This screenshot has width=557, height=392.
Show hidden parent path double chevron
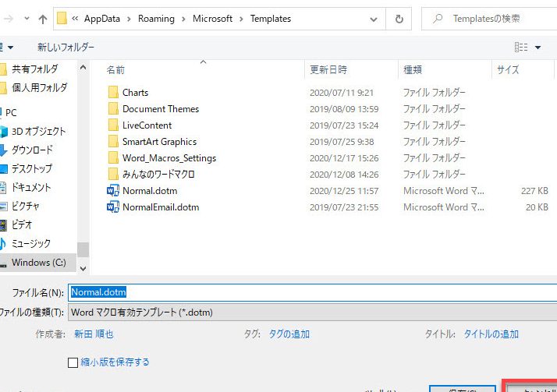coord(75,19)
